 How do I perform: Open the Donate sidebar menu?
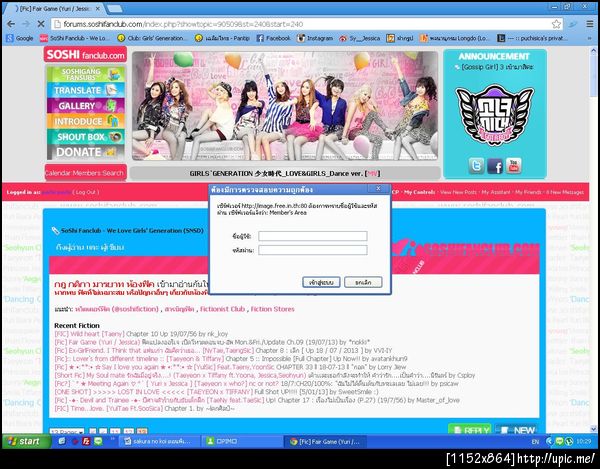tap(86, 152)
